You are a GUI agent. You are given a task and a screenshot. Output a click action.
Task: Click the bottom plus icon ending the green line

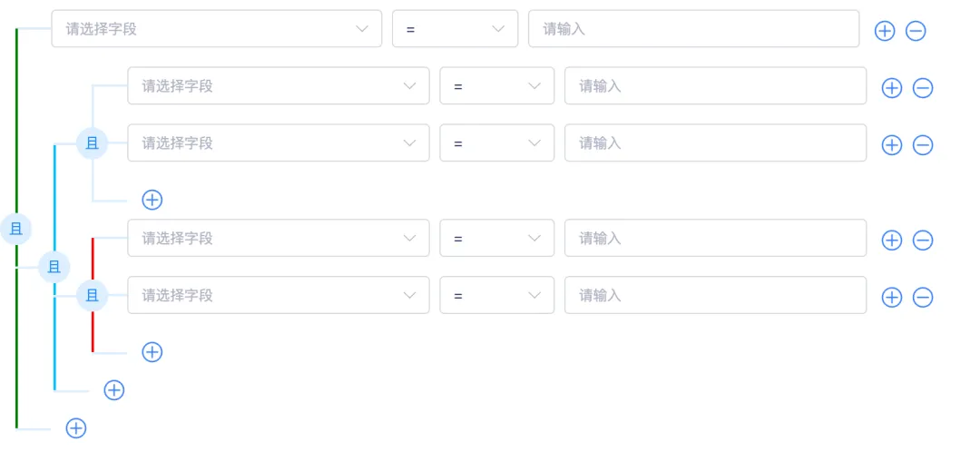(76, 428)
